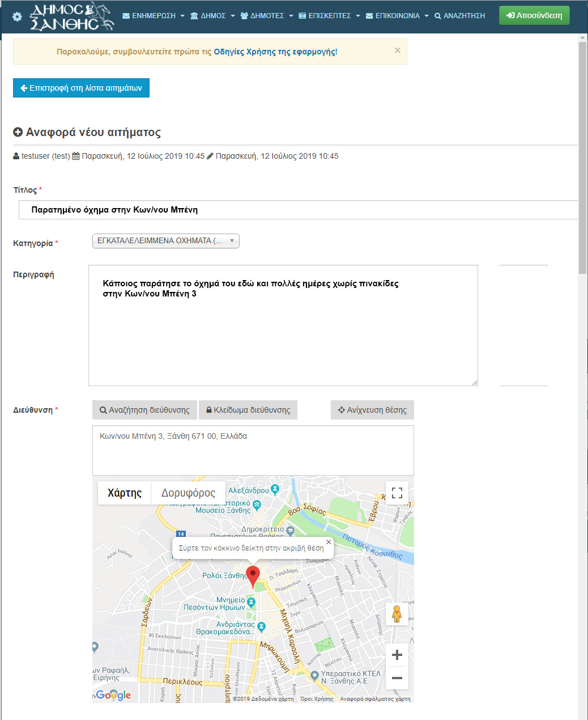Open the Δήμος Ξάνθης logo home link

[72, 16]
